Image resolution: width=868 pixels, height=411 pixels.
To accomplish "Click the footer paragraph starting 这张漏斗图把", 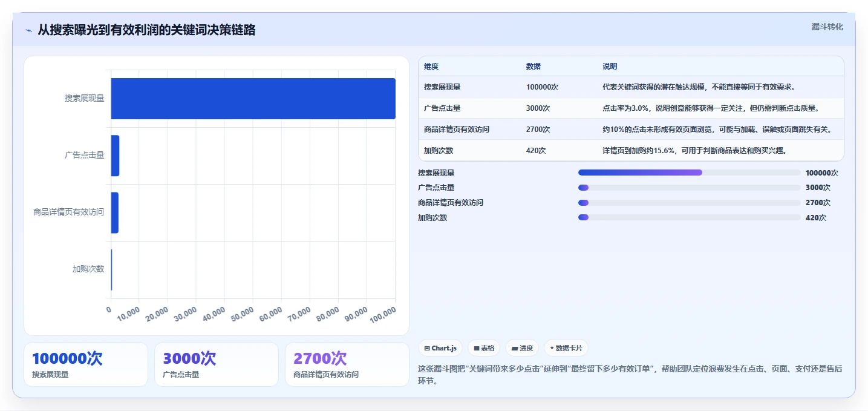I will tap(630, 375).
